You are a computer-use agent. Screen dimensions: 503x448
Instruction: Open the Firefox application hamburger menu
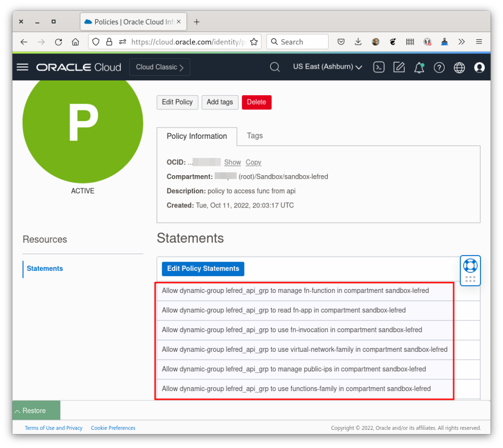tap(478, 42)
